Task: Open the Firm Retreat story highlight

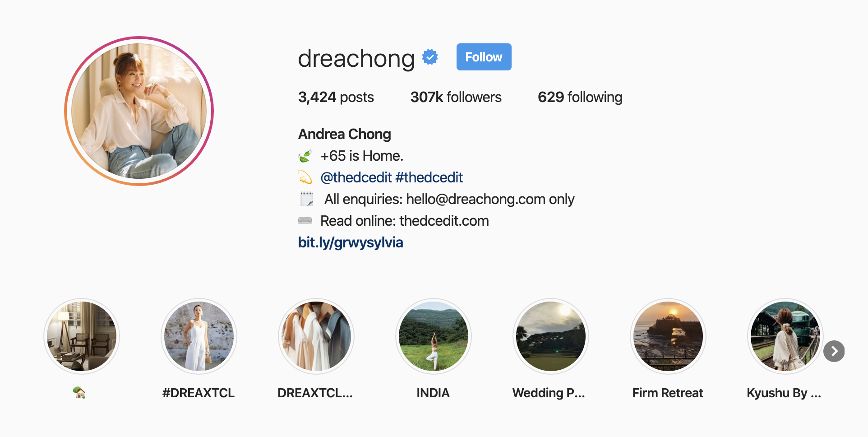Action: point(668,336)
